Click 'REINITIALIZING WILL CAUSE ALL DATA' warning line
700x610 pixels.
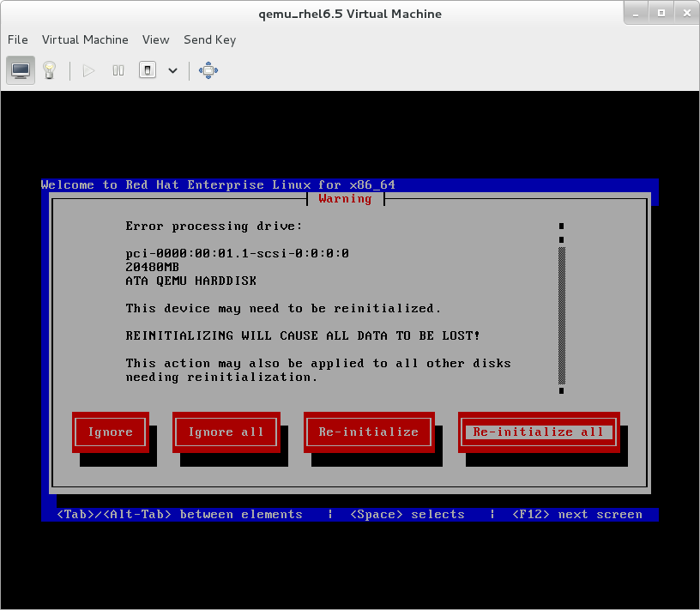tap(303, 335)
